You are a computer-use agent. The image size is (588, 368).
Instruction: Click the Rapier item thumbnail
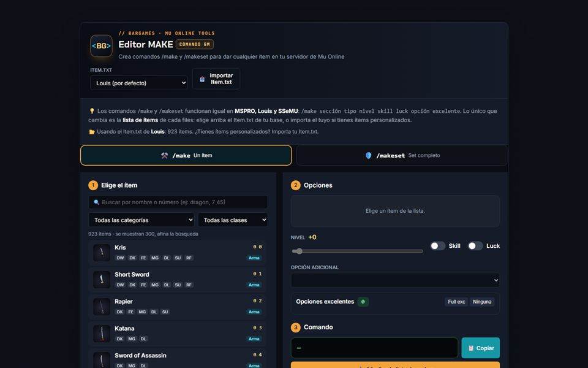coord(101,307)
